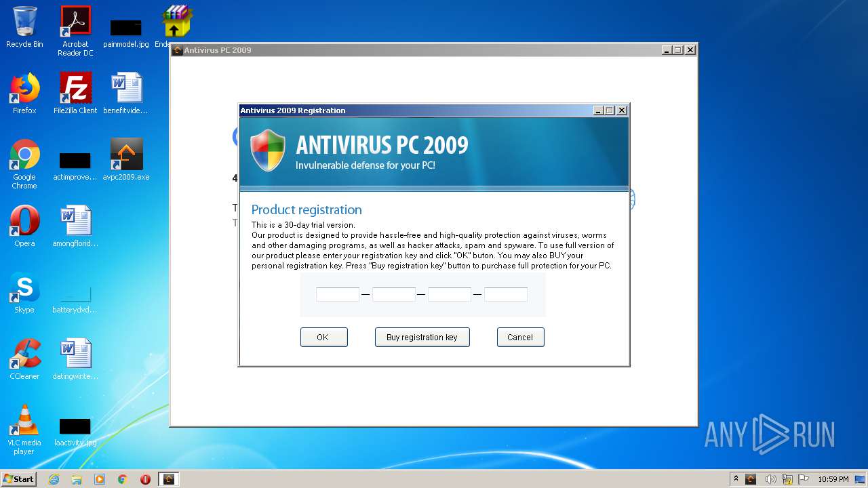Image resolution: width=868 pixels, height=488 pixels.
Task: Open the amongflorid... Word document
Action: [x=75, y=226]
